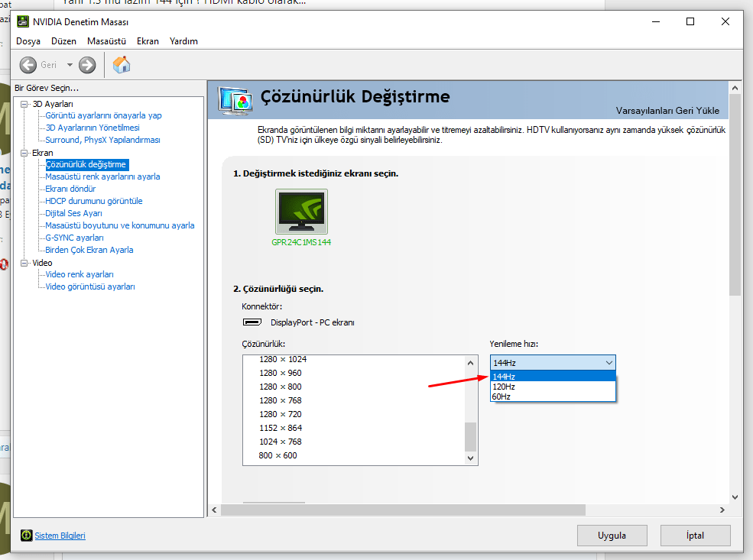Maximize the NVIDIA Denetim Masası window
The width and height of the screenshot is (753, 560).
[x=690, y=21]
